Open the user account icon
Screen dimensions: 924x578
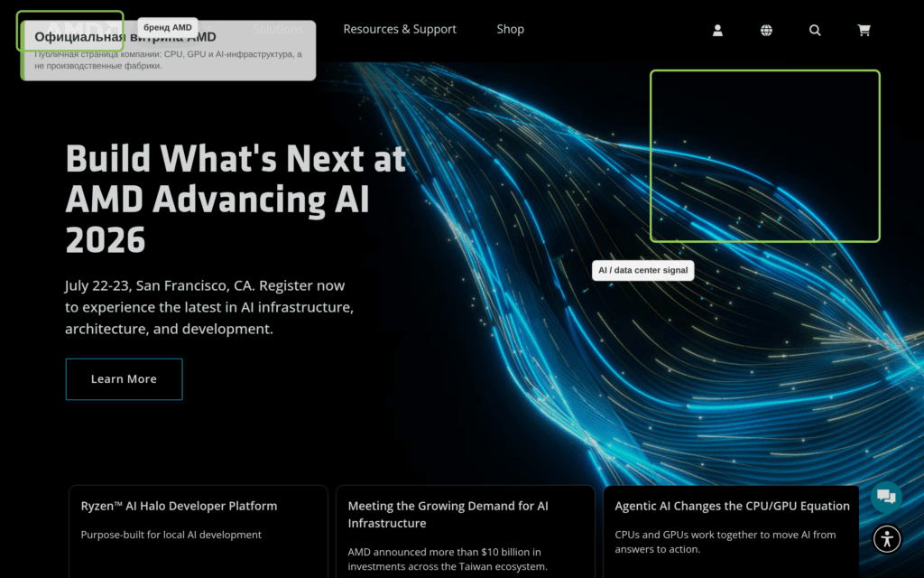pyautogui.click(x=717, y=30)
